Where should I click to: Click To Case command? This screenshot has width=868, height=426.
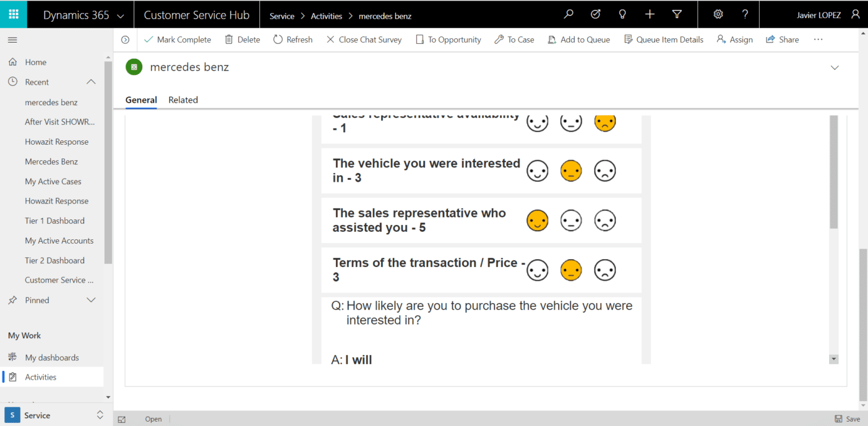(x=514, y=39)
